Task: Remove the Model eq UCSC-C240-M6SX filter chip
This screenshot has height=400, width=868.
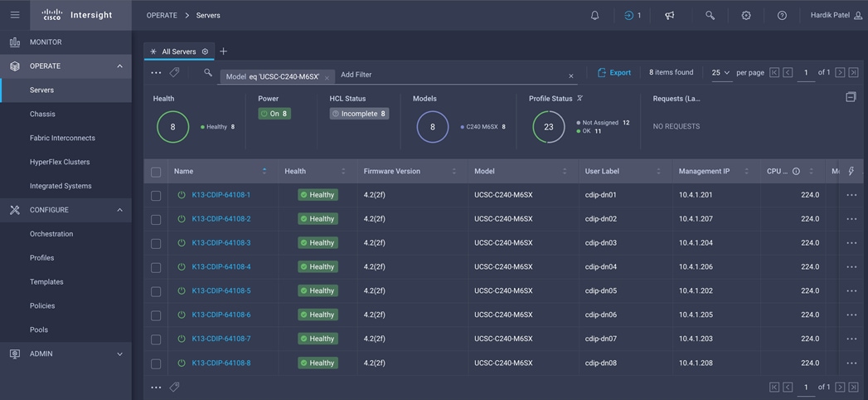Action: tap(327, 78)
